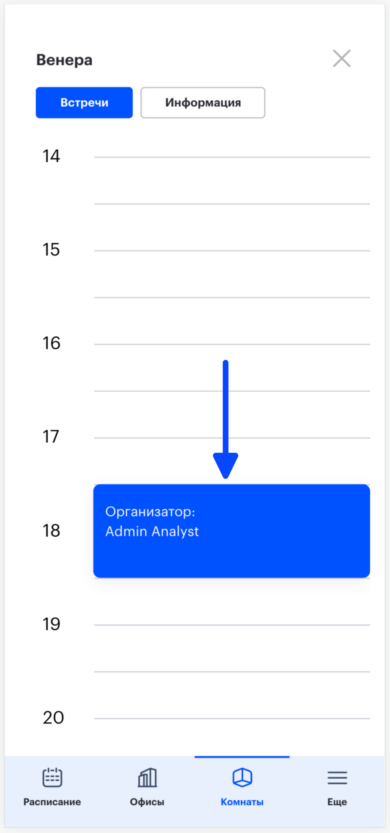Open the Admin Analyst meeting block
This screenshot has height=833, width=390.
coord(232,531)
